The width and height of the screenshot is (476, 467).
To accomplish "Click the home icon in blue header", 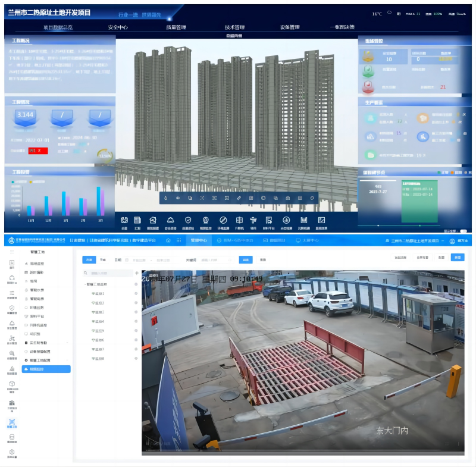I will [168, 241].
